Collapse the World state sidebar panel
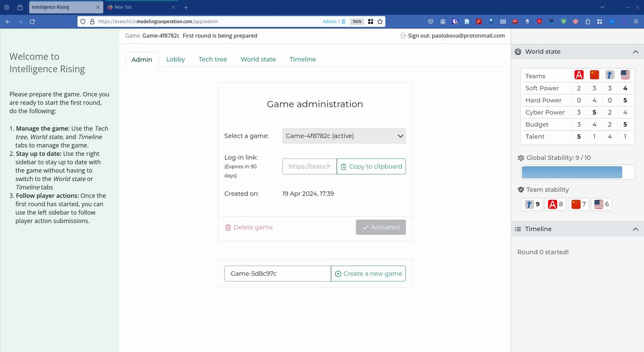 tap(635, 52)
